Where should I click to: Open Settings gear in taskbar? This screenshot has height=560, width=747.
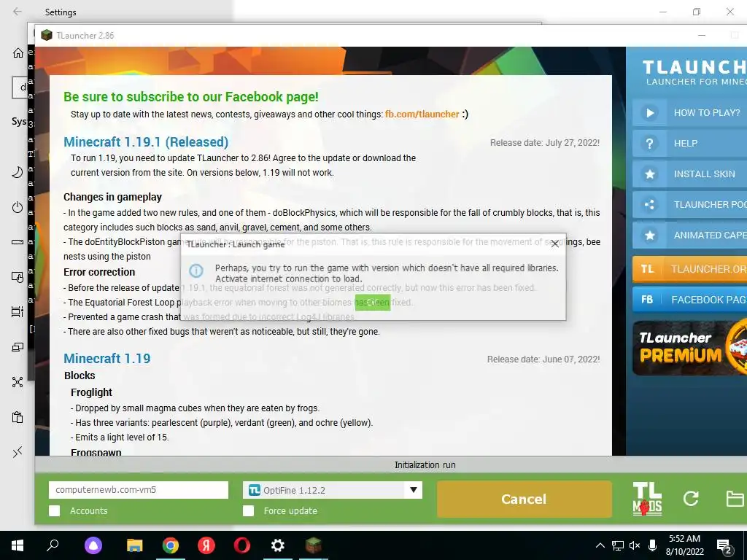[x=278, y=545]
